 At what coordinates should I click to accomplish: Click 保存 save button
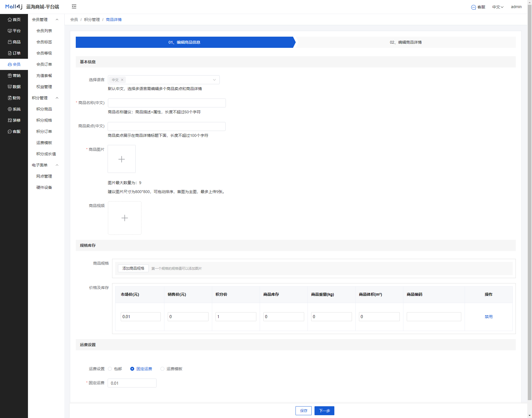point(304,411)
